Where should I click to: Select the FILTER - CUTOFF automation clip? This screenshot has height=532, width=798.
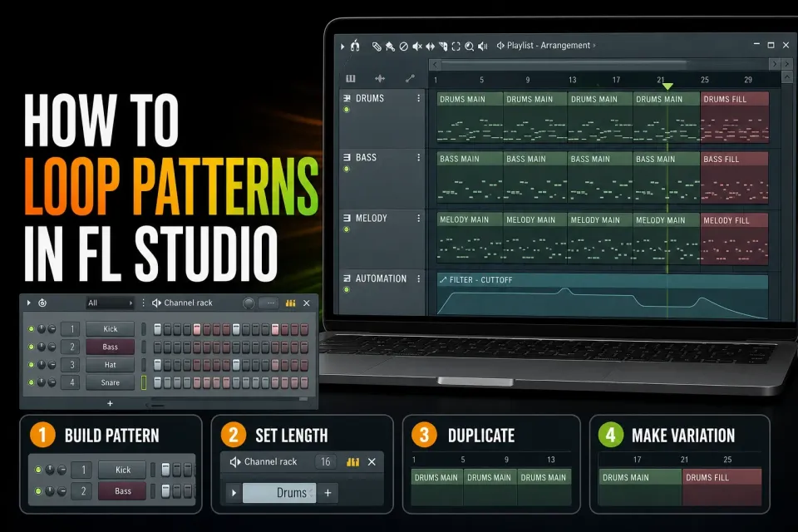[x=603, y=296]
